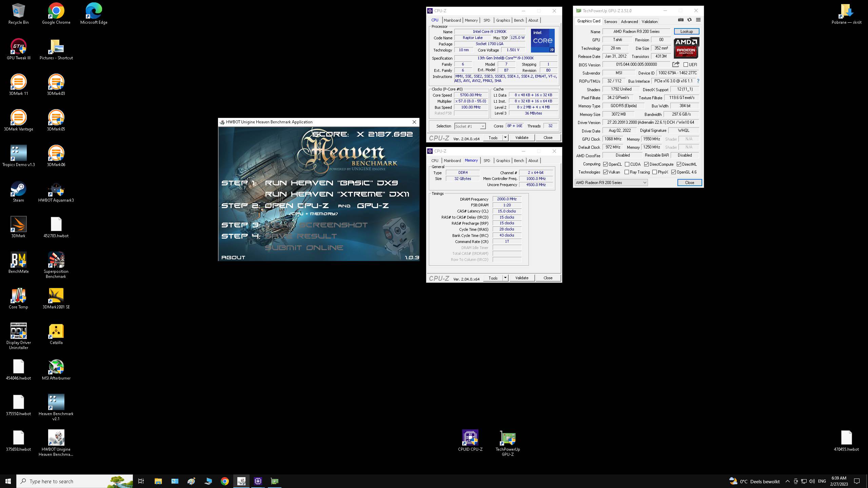868x488 pixels.
Task: Click Validate in bottom CPU-Z window
Action: click(x=521, y=278)
